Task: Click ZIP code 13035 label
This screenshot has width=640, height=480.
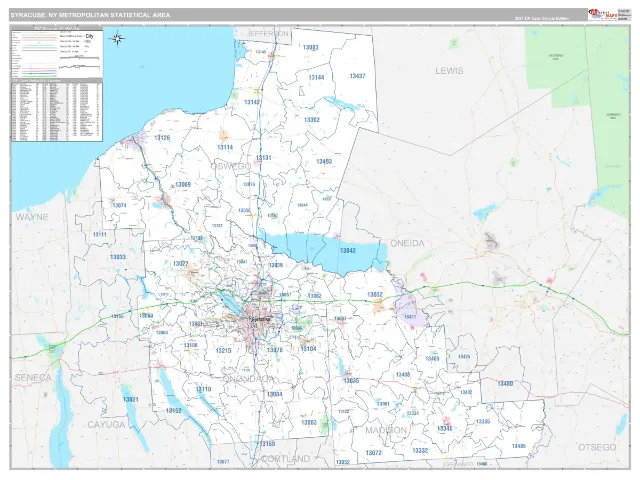Action: pyautogui.click(x=351, y=381)
